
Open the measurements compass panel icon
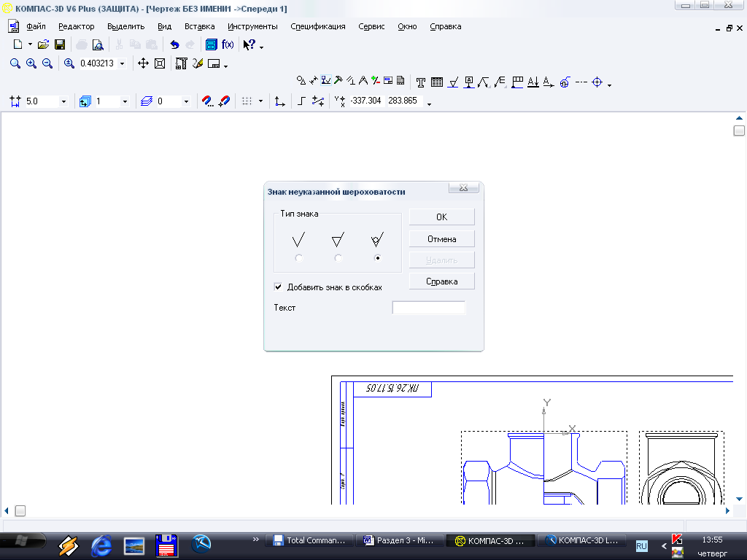click(x=363, y=80)
